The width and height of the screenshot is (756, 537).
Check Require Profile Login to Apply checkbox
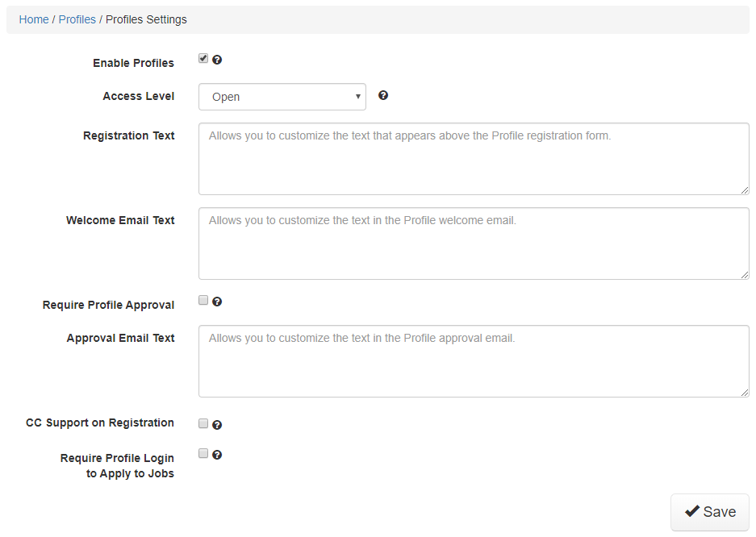point(203,453)
